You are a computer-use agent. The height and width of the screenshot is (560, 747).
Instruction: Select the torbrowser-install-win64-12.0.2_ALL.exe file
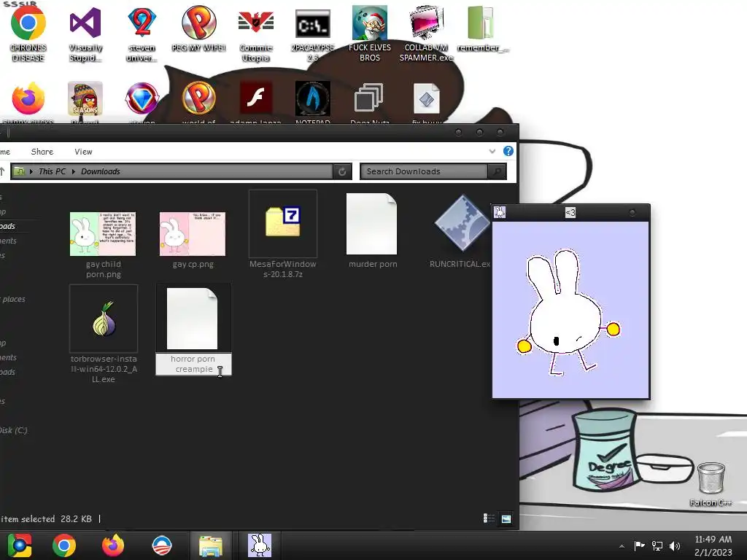tap(104, 333)
